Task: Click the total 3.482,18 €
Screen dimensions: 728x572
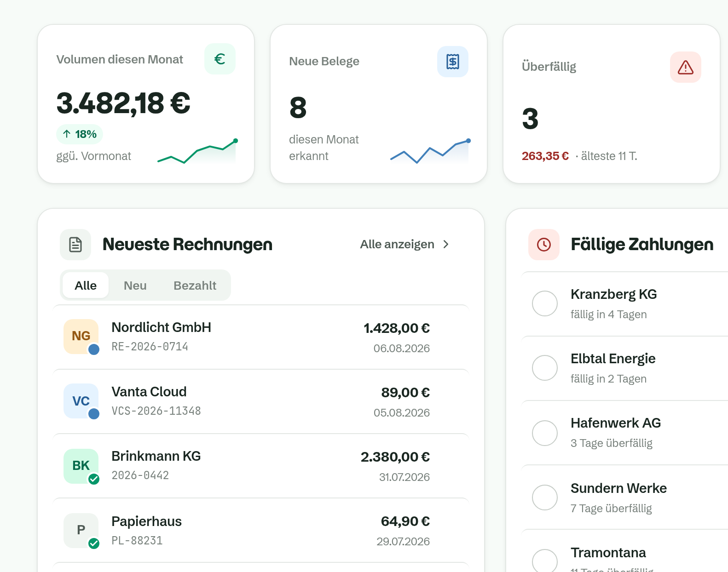Action: [123, 103]
